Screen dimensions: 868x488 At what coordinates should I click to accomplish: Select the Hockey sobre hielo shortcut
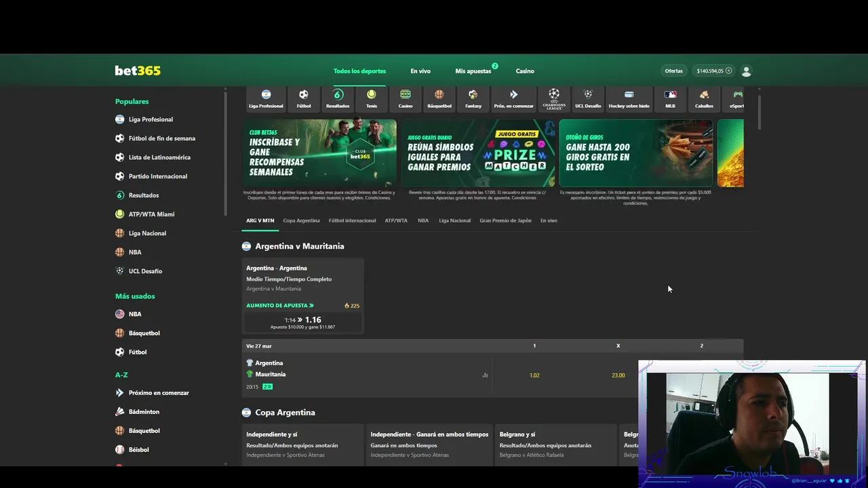click(x=629, y=99)
